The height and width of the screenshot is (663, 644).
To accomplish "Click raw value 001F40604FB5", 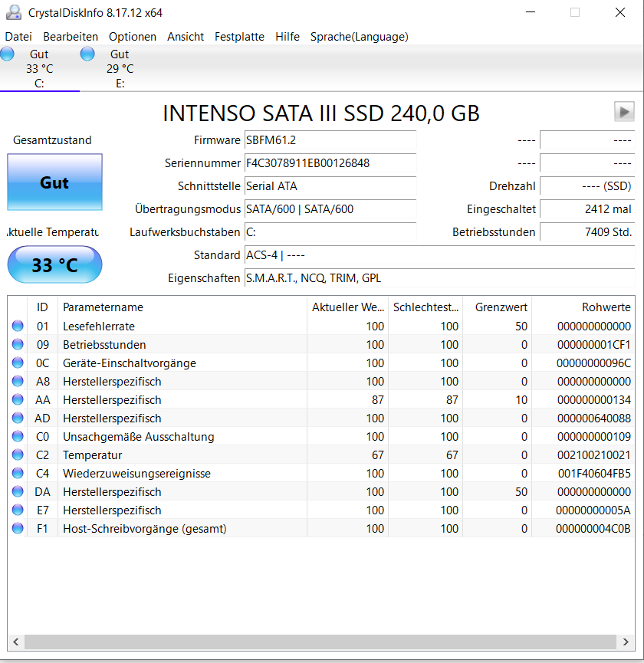I will point(594,473).
